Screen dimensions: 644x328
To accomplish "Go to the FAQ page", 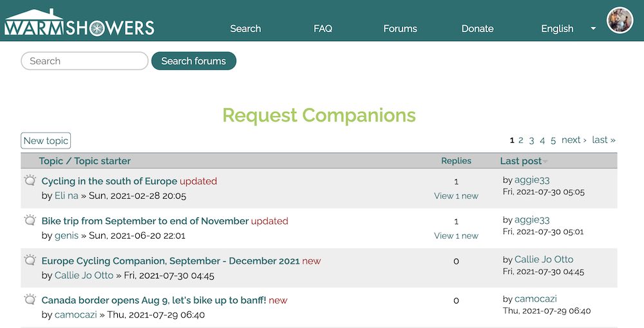I will pyautogui.click(x=323, y=29).
